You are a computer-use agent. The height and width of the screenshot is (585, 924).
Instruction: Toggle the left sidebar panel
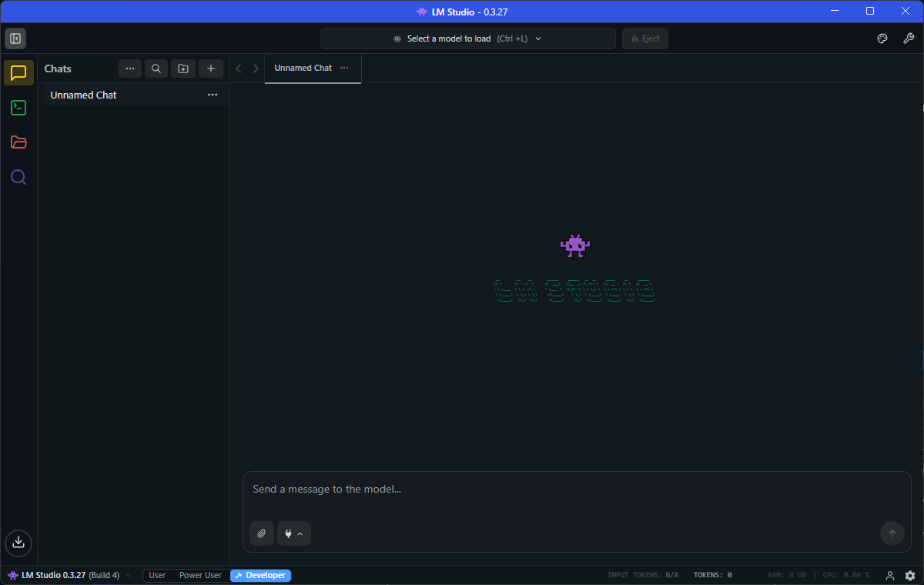tap(15, 38)
